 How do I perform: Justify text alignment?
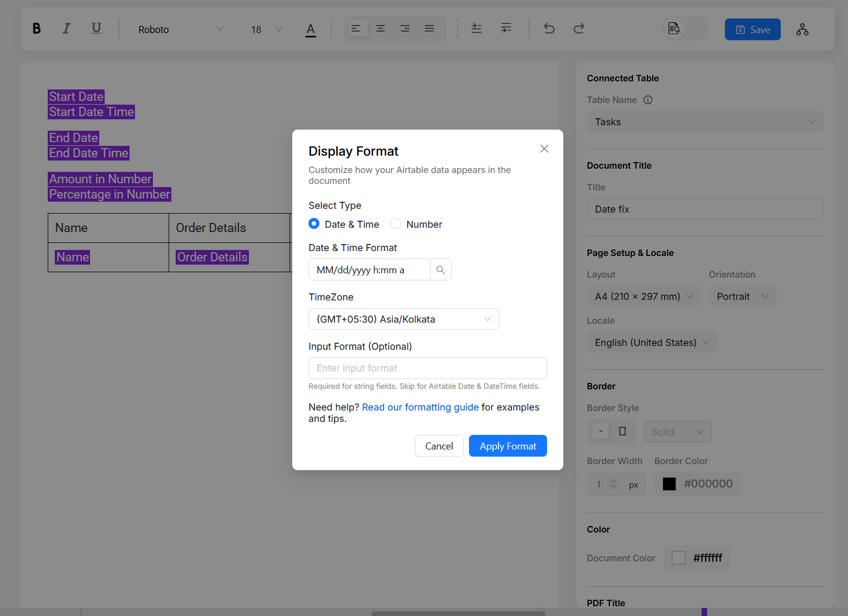429,29
